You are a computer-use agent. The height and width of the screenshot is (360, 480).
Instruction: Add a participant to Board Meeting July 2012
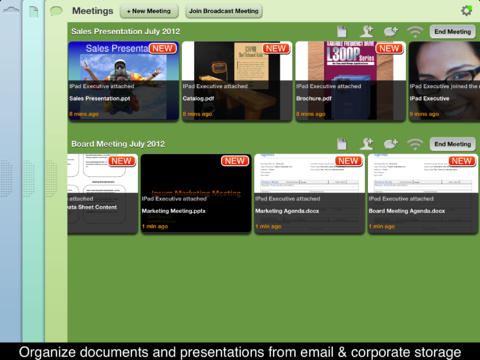click(x=367, y=144)
